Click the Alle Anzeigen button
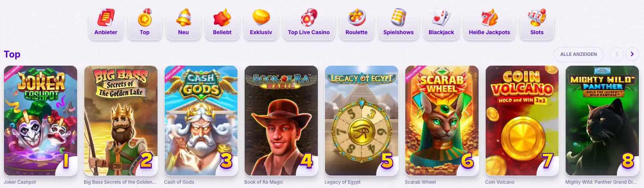Screen dimensions: 644x188 tap(578, 54)
